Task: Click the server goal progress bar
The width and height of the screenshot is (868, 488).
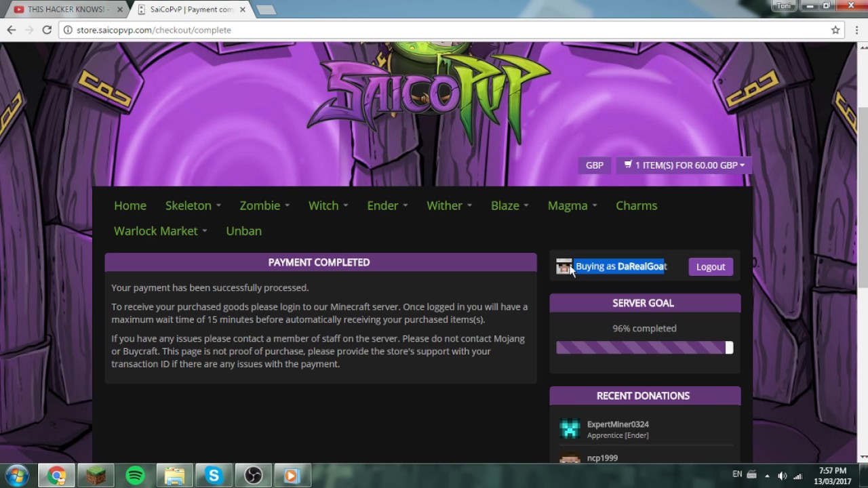Action: tap(644, 348)
